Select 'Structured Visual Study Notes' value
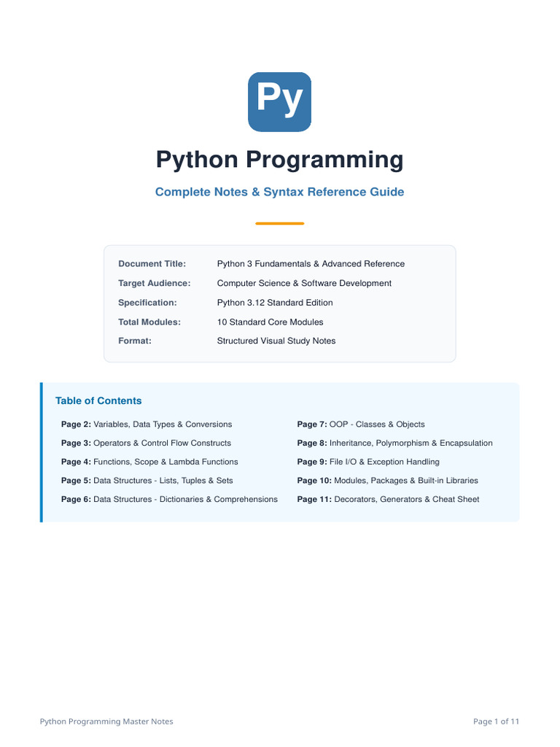This screenshot has width=560, height=747. click(276, 341)
